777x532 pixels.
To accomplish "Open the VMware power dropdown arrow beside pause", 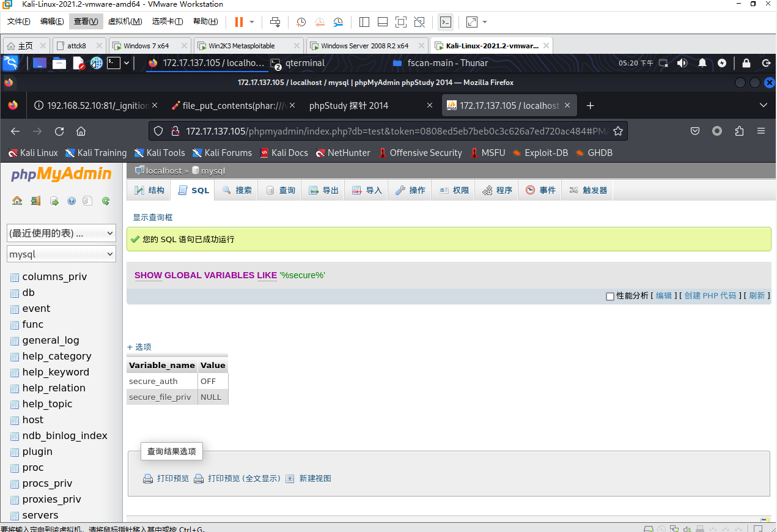I will (x=252, y=22).
